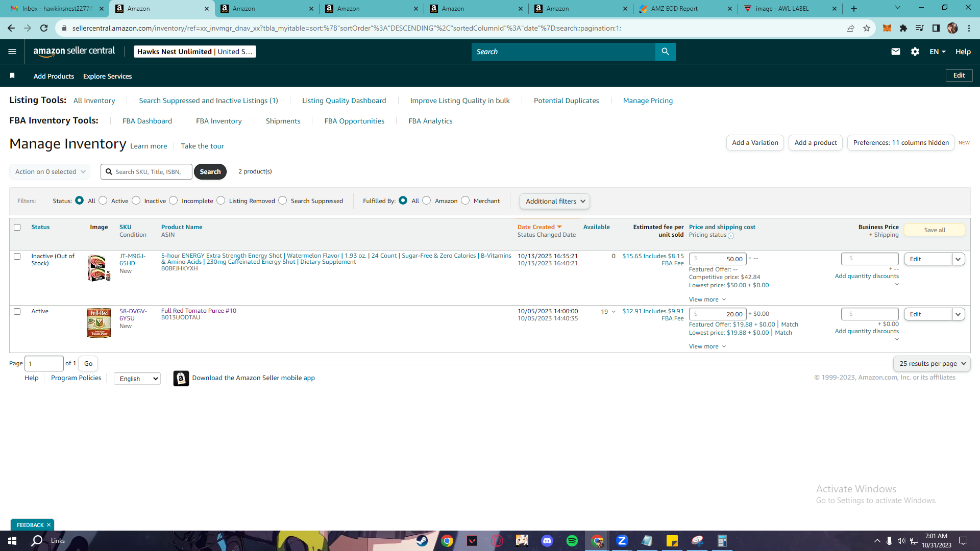
Task: Sort by the Date Created column header
Action: [x=540, y=228]
